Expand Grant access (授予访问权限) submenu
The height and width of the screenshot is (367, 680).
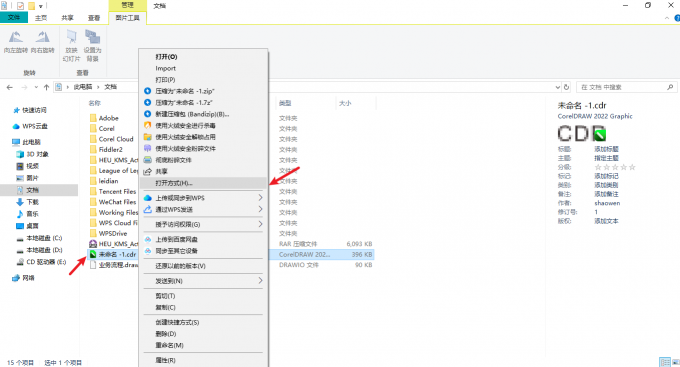(203, 224)
